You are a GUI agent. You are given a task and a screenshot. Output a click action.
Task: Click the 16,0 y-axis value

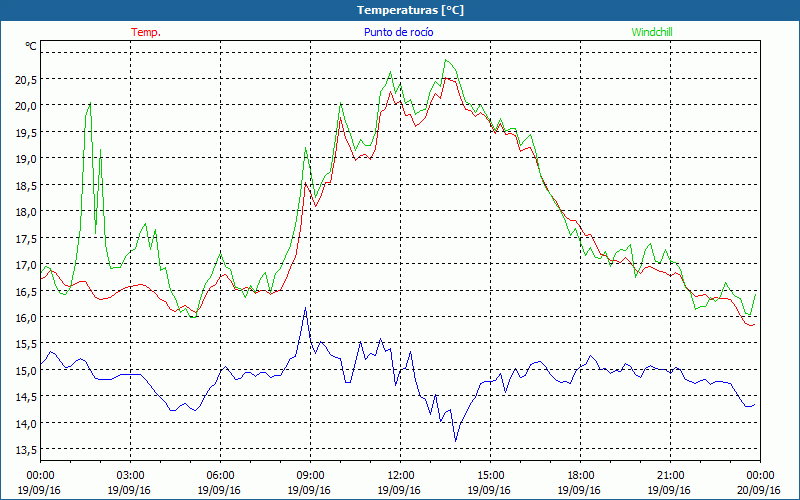pos(26,318)
